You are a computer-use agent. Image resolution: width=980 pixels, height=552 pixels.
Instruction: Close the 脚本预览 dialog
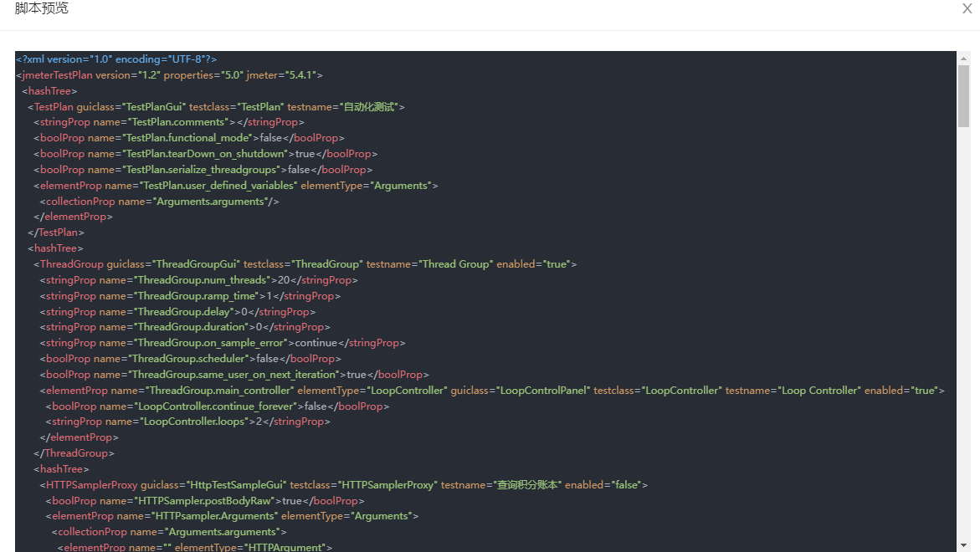tap(967, 8)
